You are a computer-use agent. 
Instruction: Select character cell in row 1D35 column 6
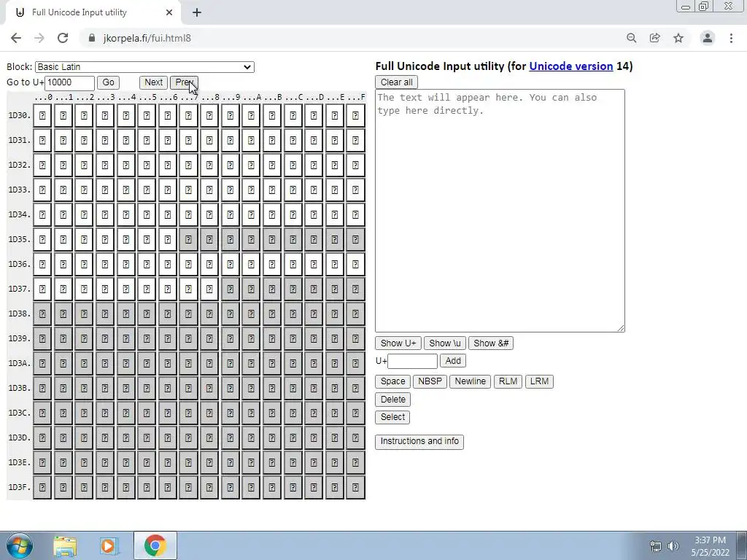pos(168,239)
